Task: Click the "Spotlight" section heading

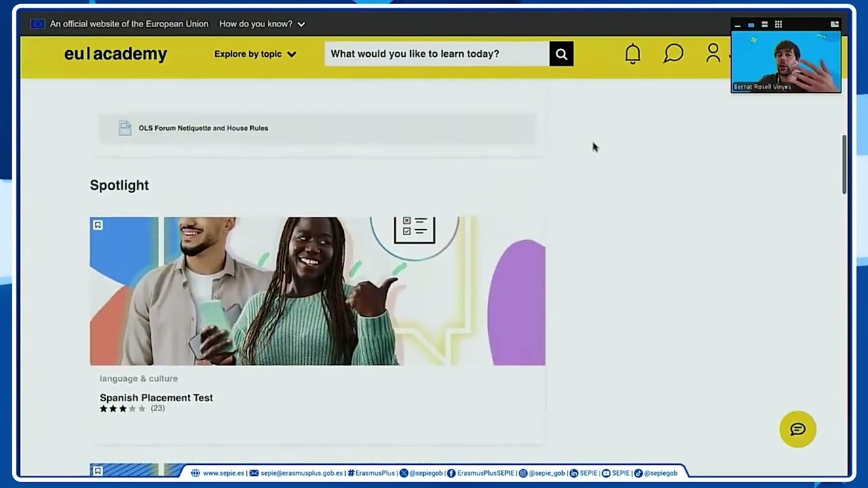Action: pyautogui.click(x=119, y=185)
